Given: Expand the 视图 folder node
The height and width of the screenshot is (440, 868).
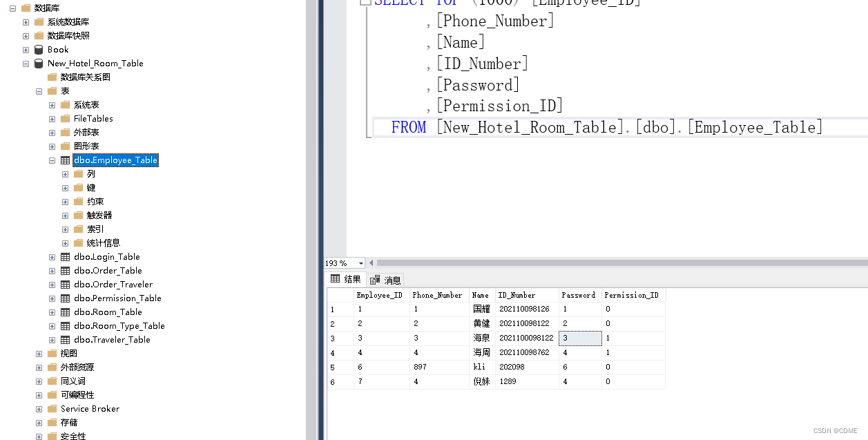Looking at the screenshot, I should point(39,354).
